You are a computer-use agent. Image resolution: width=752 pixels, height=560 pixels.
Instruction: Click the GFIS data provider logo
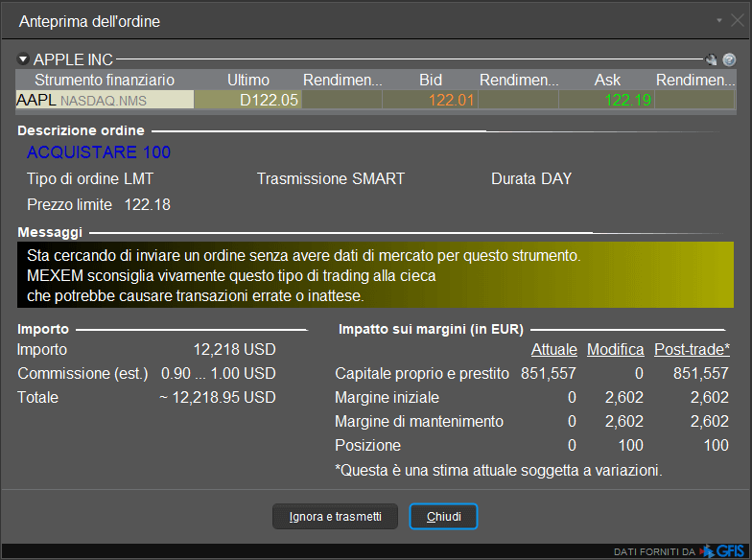pyautogui.click(x=723, y=551)
